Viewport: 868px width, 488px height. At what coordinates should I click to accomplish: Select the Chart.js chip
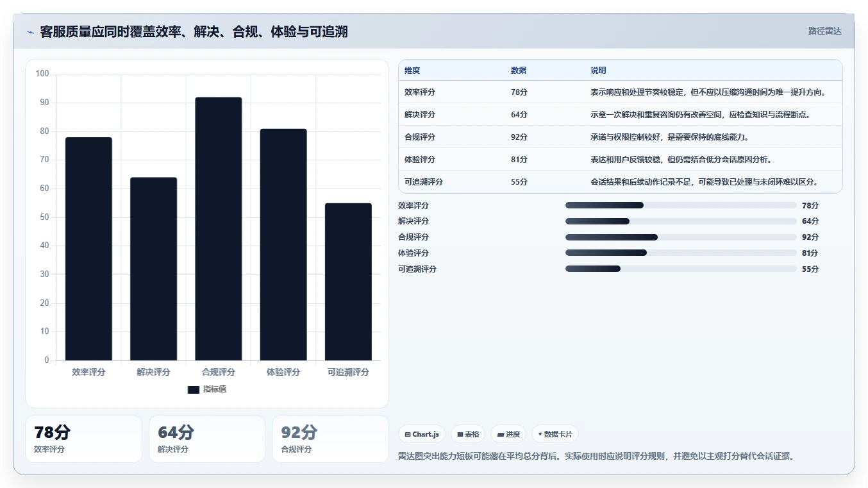(x=422, y=434)
